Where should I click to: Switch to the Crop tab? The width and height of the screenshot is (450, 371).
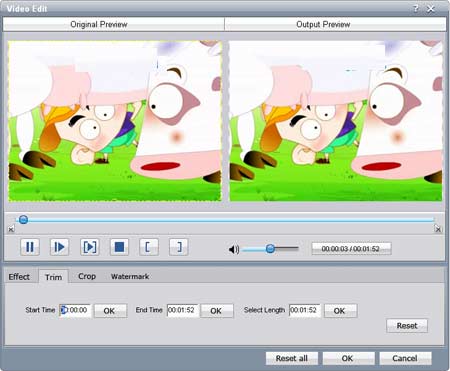click(x=87, y=276)
